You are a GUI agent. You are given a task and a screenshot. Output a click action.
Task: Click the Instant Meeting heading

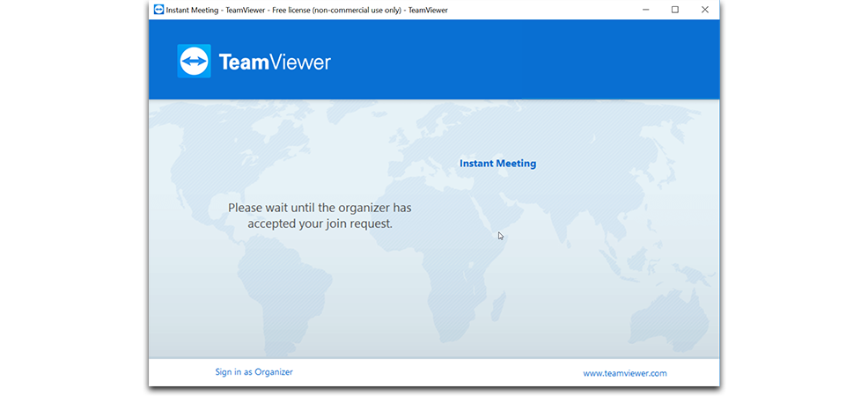tap(497, 164)
